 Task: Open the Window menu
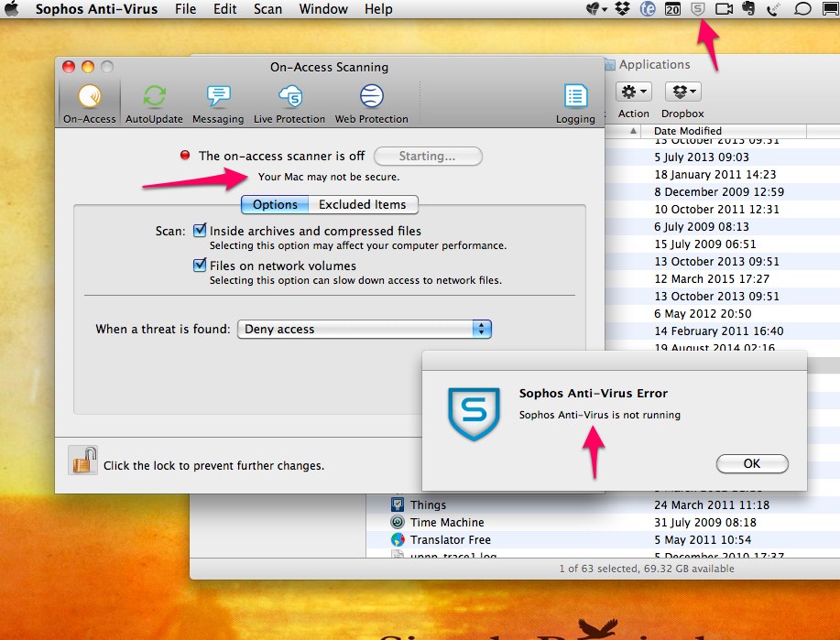(323, 9)
